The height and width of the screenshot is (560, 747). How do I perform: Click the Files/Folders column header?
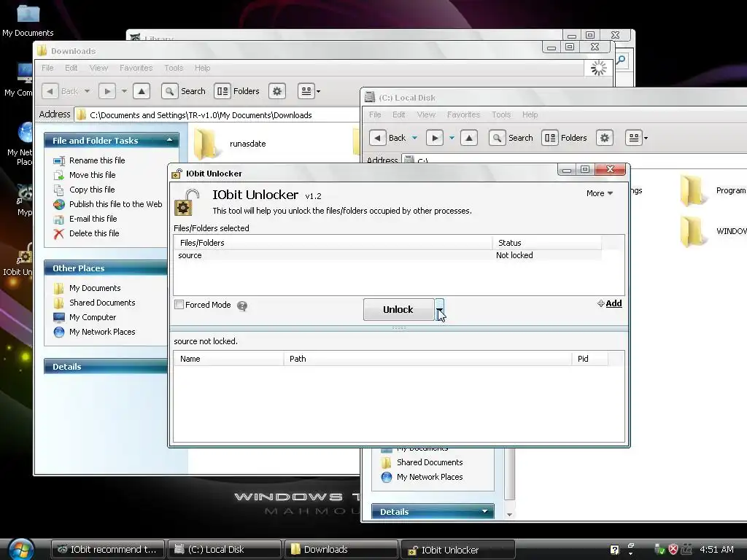[x=333, y=243]
